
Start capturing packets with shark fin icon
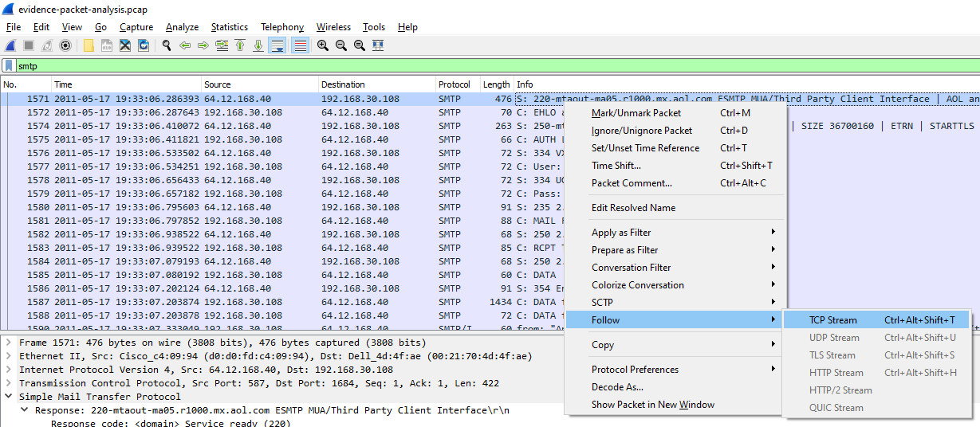[11, 45]
